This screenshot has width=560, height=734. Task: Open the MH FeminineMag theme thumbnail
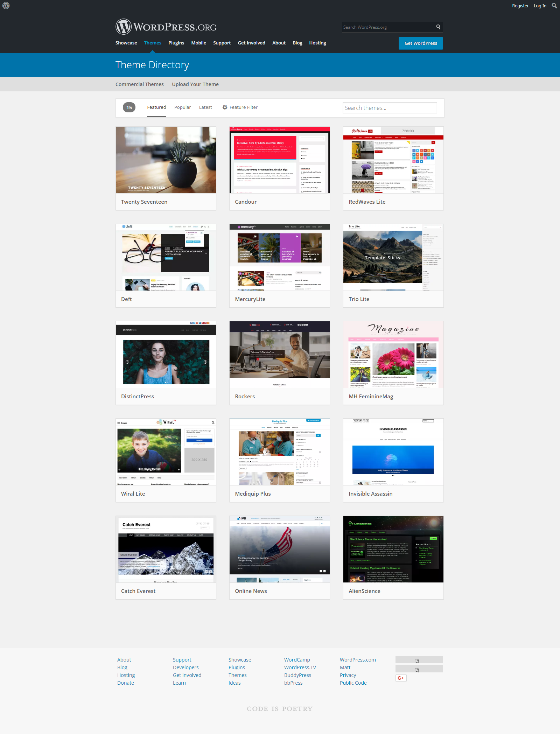tap(393, 355)
